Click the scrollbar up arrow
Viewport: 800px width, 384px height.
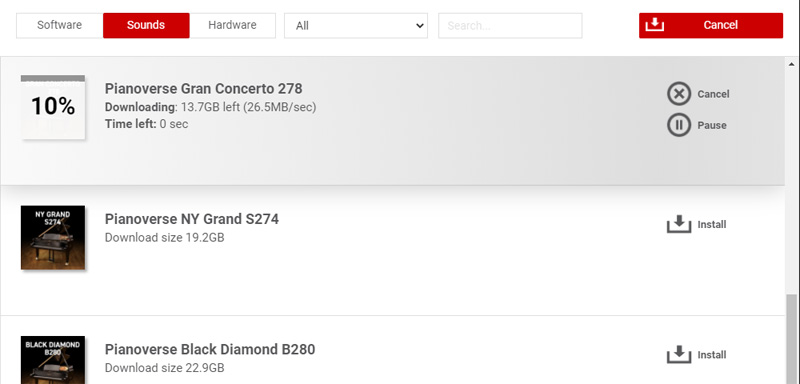click(x=792, y=64)
